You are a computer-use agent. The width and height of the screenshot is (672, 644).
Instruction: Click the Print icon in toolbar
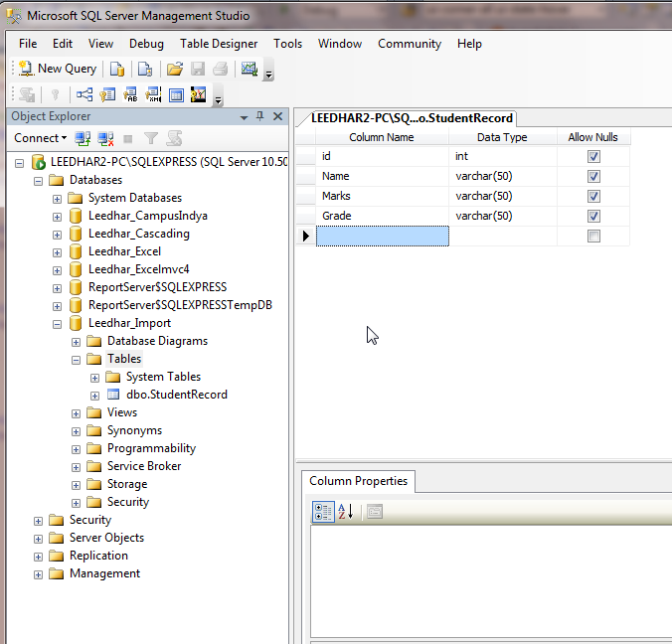221,69
